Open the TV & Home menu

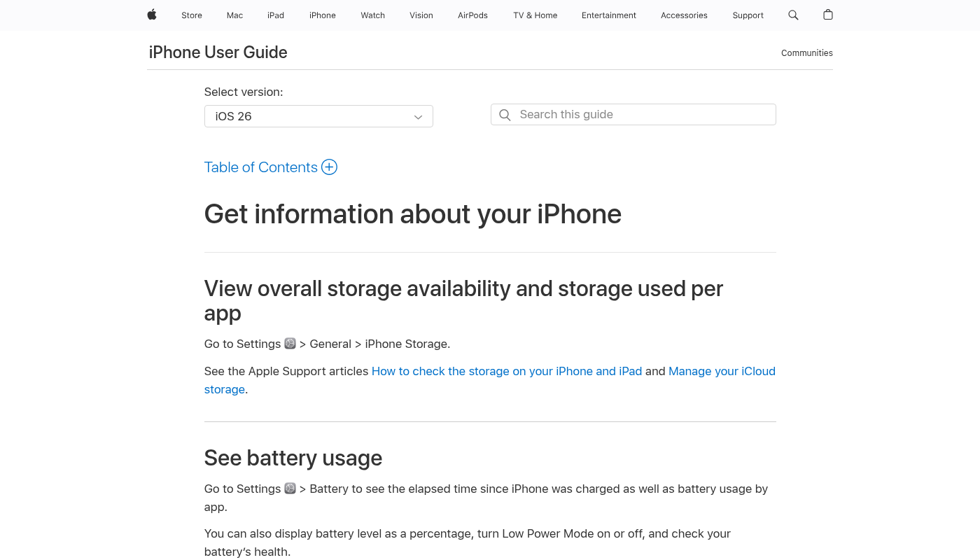tap(535, 15)
